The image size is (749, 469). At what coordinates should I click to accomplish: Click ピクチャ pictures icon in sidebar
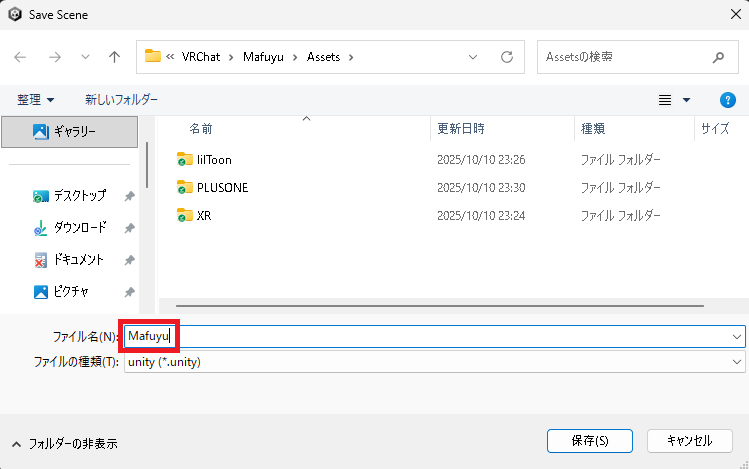[41, 292]
